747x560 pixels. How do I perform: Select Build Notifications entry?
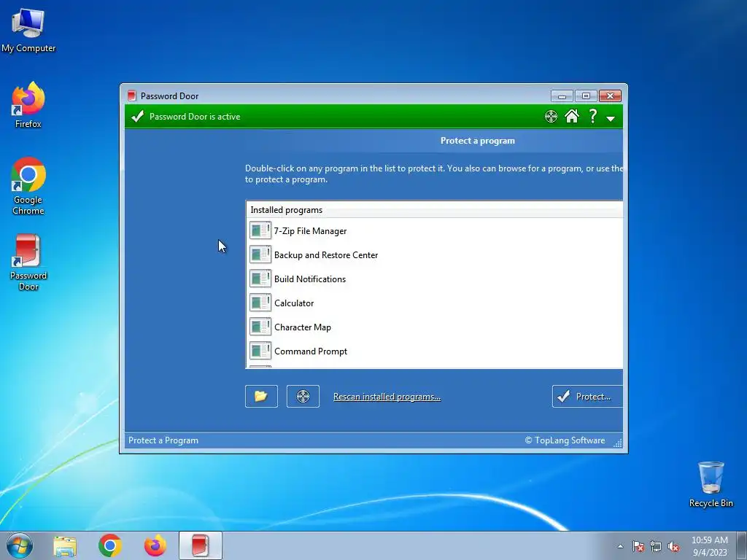[435, 279]
